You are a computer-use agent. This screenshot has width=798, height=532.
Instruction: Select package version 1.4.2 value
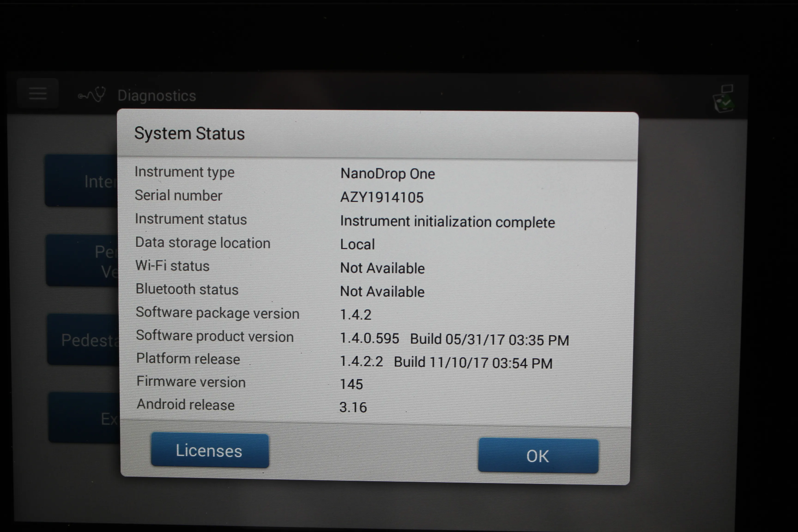pos(356,315)
